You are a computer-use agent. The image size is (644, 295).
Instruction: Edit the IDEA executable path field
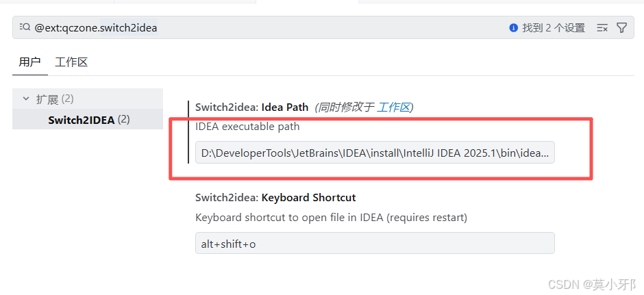tap(375, 153)
